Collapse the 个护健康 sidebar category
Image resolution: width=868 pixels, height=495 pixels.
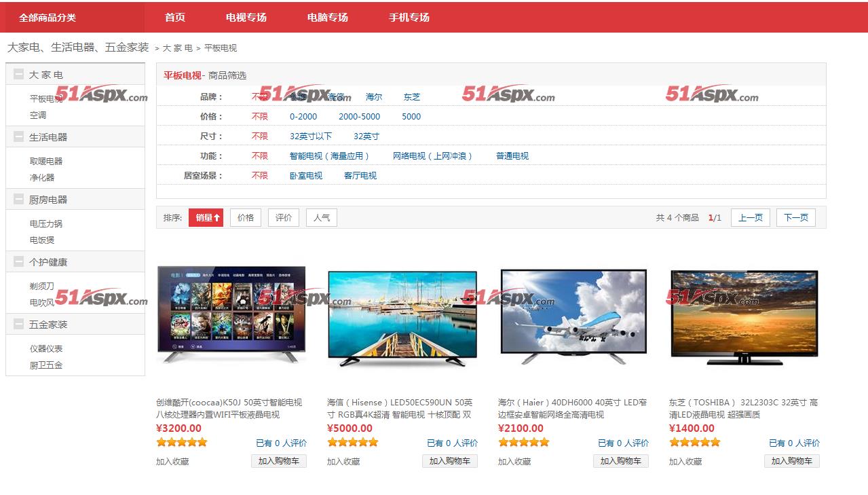pos(18,262)
